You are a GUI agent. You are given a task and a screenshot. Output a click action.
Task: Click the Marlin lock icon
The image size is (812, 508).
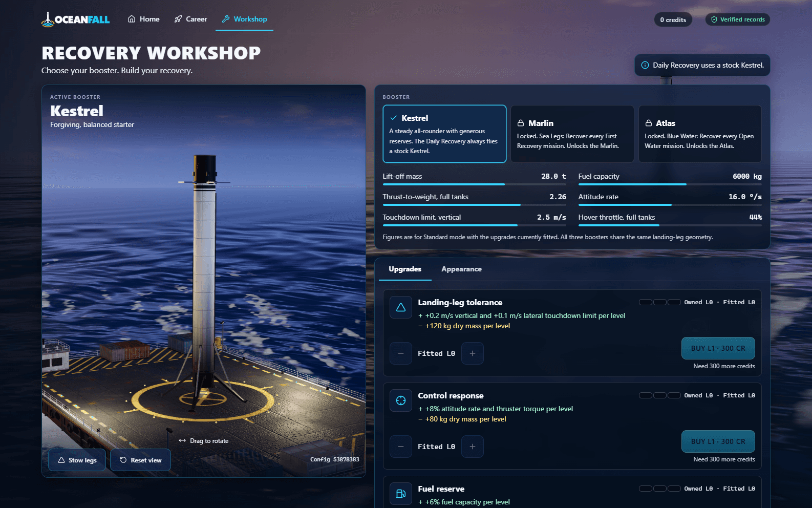(x=521, y=123)
